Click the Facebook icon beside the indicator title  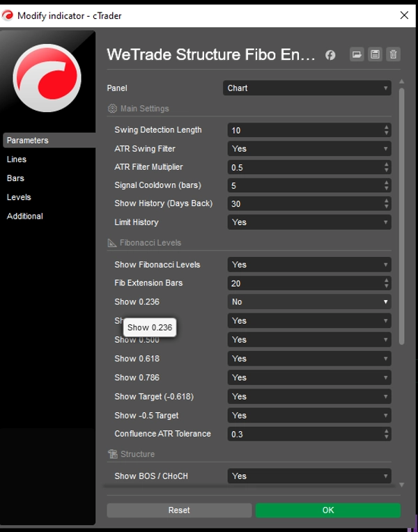point(330,55)
